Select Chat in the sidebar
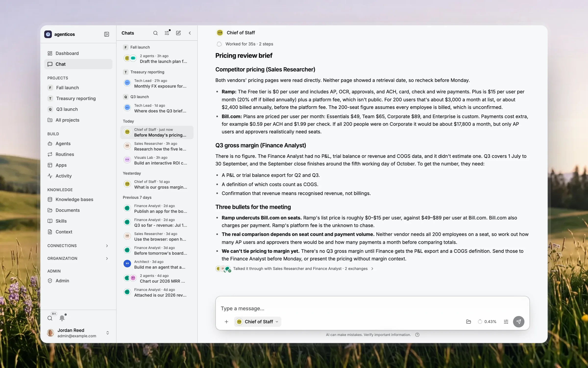This screenshot has width=588, height=368. pos(78,64)
